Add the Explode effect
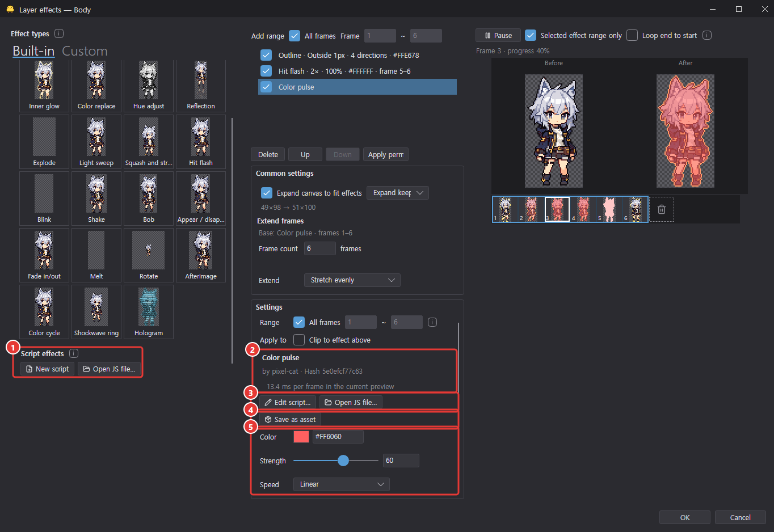This screenshot has height=532, width=774. (x=44, y=142)
